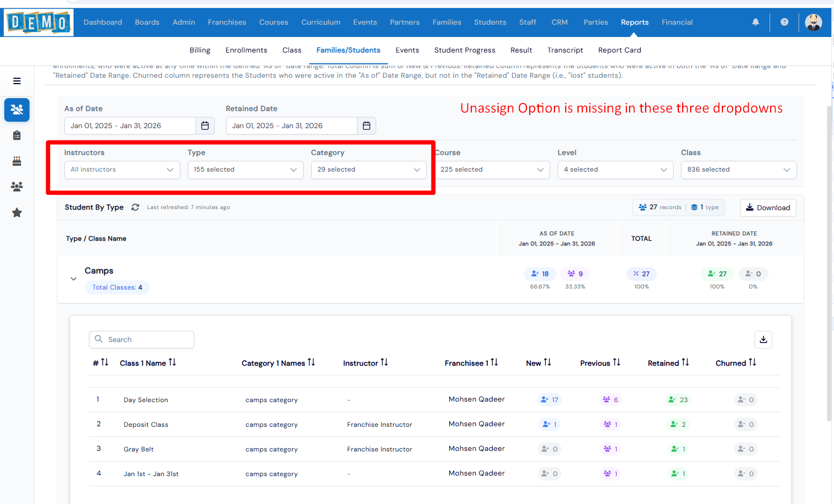Sort table by Class Name column
The image size is (834, 504).
(x=172, y=363)
